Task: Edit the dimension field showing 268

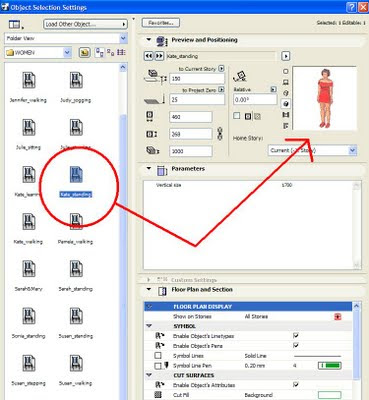Action: pos(191,134)
